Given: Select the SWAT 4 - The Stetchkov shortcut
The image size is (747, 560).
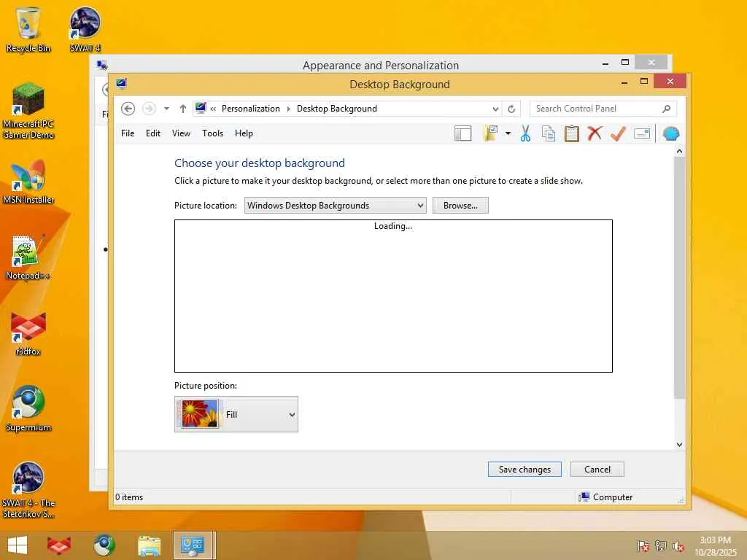Looking at the screenshot, I should 28,490.
